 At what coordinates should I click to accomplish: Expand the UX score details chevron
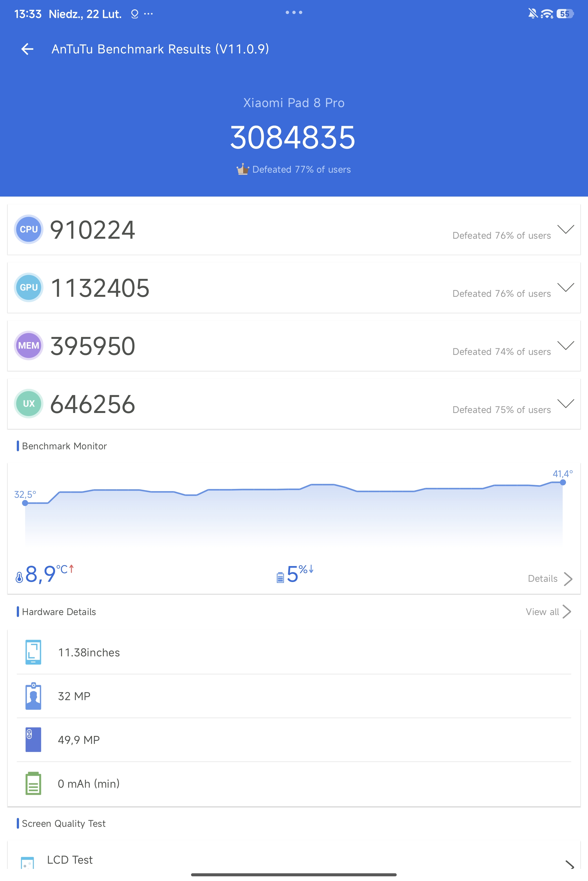tap(565, 404)
